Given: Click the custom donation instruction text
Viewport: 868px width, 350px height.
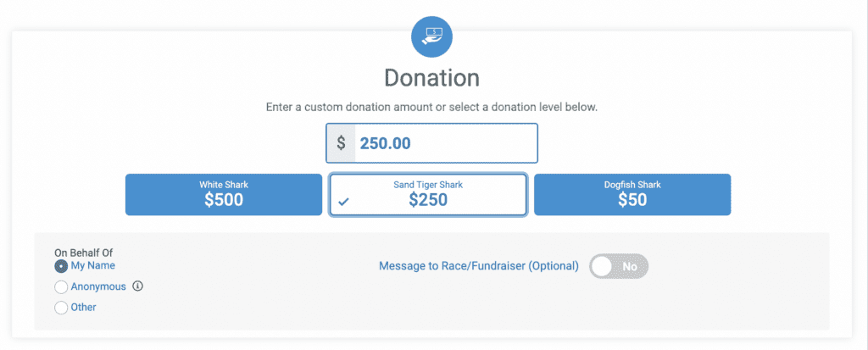Looking at the screenshot, I should coord(431,107).
